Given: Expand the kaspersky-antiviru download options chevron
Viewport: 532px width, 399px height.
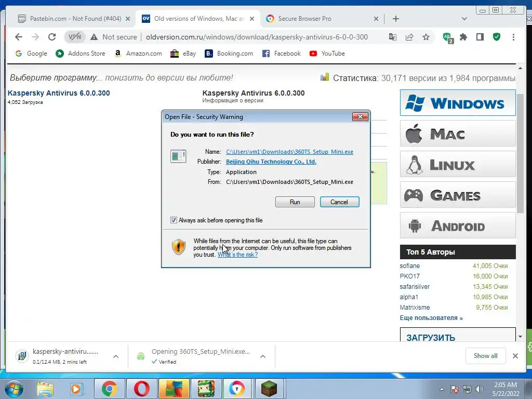Looking at the screenshot, I should pyautogui.click(x=116, y=356).
